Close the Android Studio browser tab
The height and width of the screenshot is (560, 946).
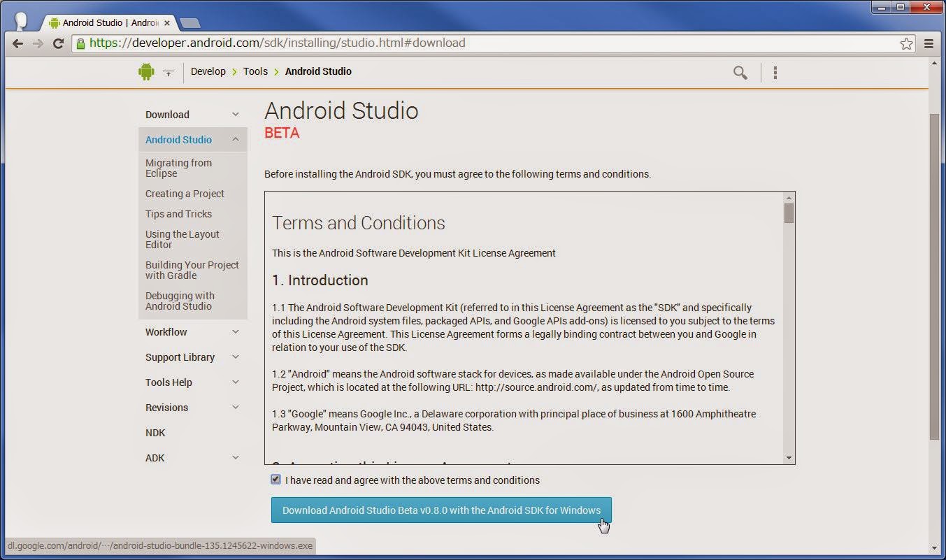(x=167, y=23)
